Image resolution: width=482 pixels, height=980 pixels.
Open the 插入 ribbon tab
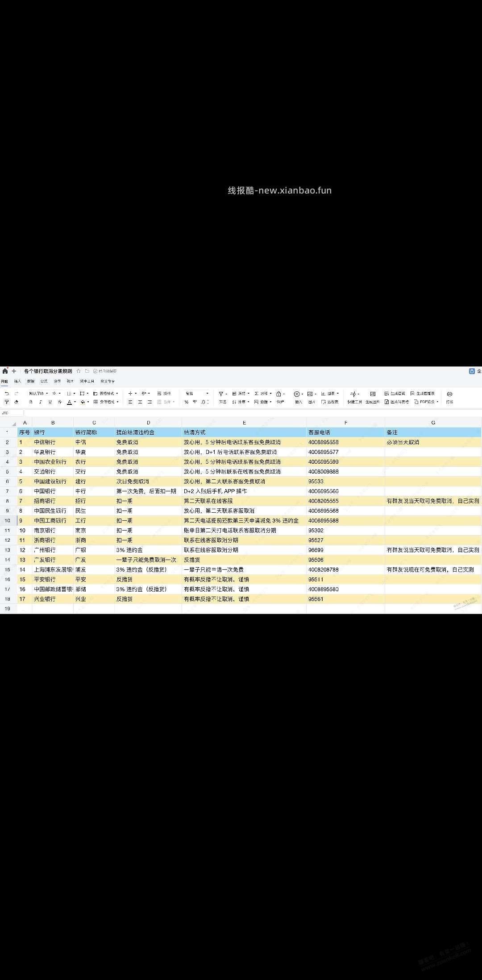point(18,382)
